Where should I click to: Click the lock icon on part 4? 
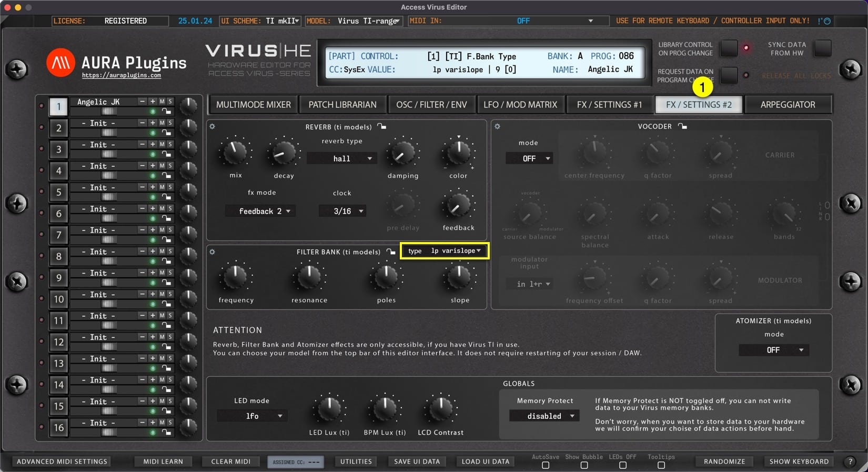[166, 175]
